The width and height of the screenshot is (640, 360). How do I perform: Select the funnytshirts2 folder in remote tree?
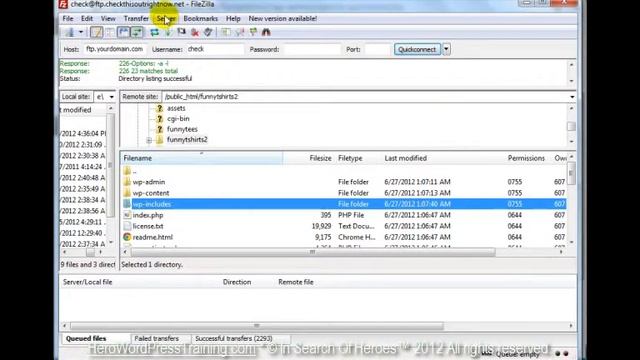(187, 140)
